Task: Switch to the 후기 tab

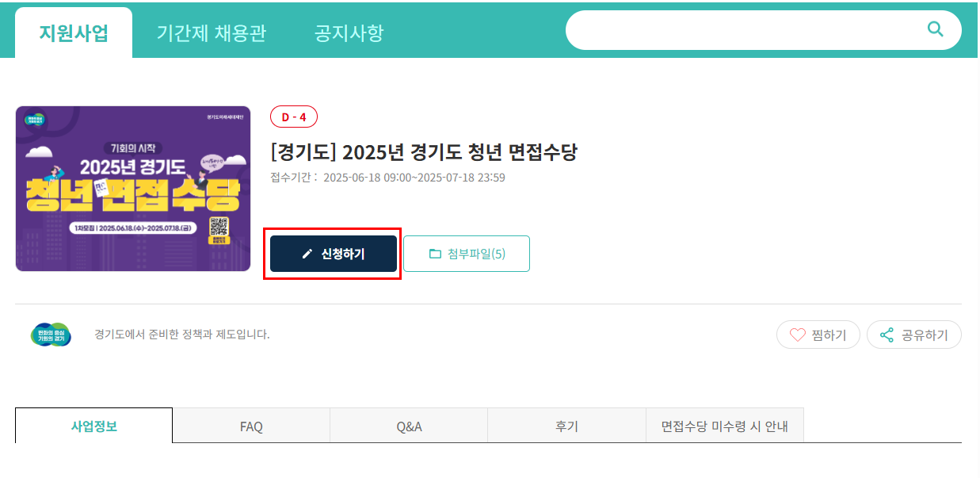Action: tap(566, 426)
